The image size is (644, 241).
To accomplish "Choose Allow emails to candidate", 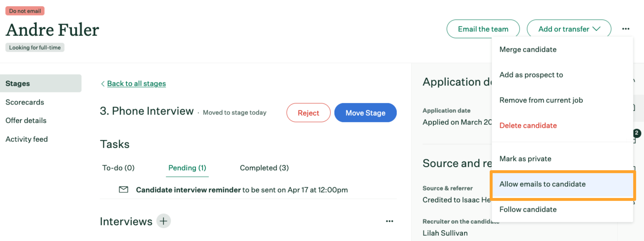I will (542, 184).
